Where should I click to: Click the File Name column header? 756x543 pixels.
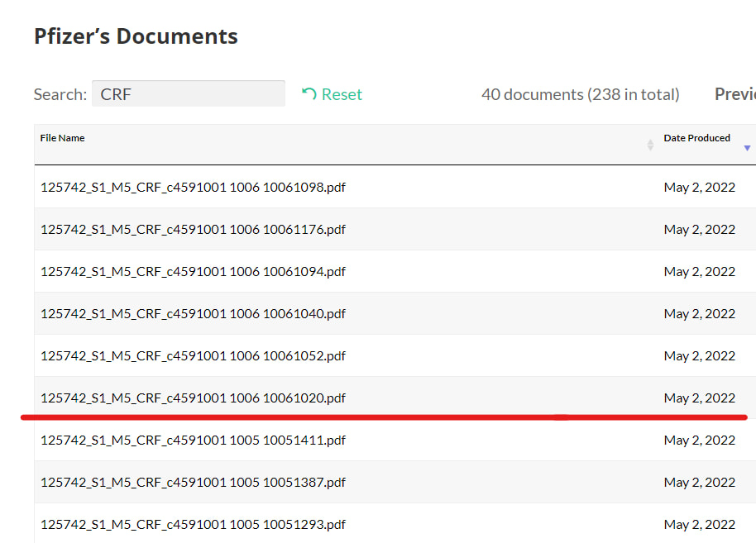(x=62, y=138)
